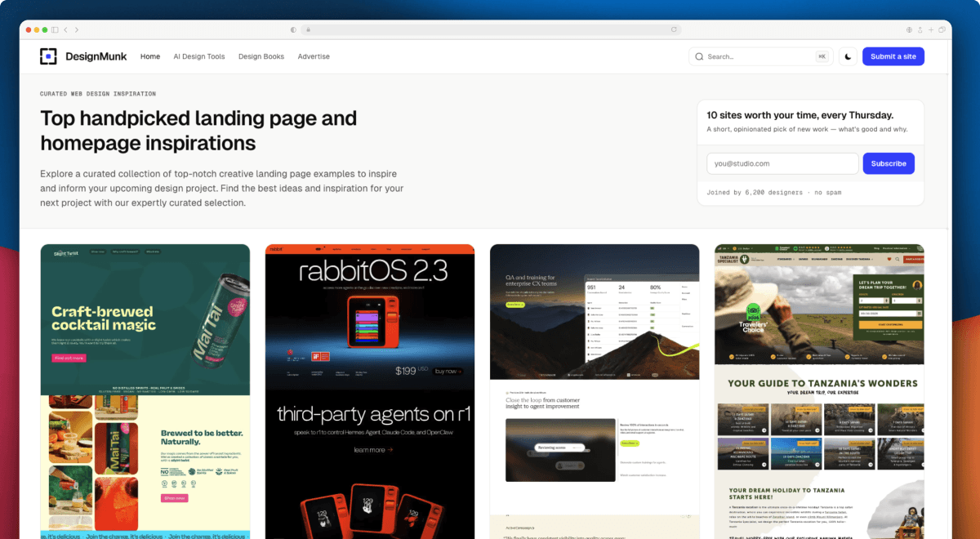
Task: Click the browser address bar
Action: [x=490, y=29]
